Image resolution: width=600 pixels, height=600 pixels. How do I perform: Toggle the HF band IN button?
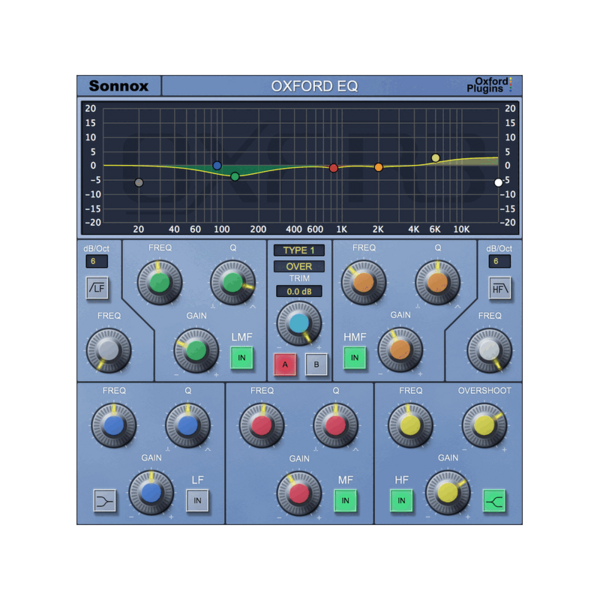coord(401,501)
